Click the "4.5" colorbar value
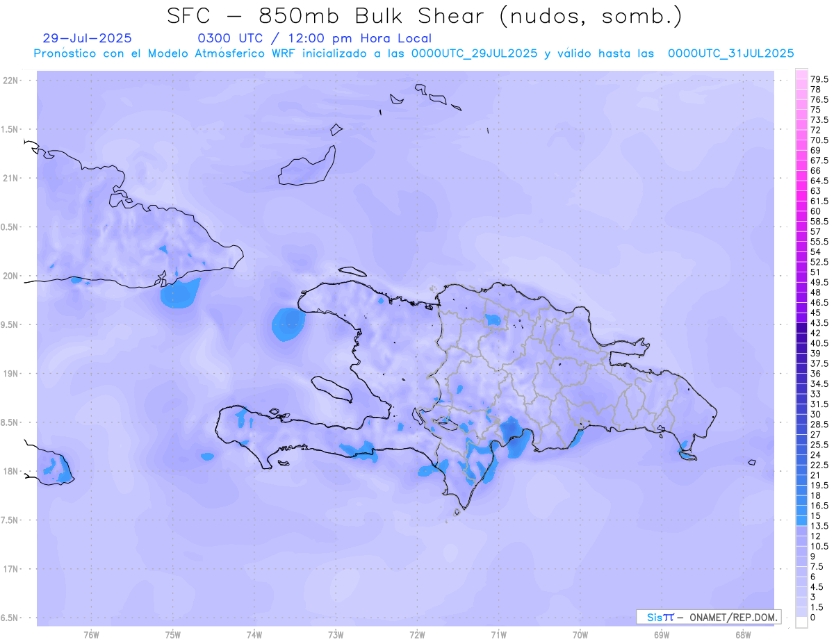834x644 pixels. coord(818,587)
